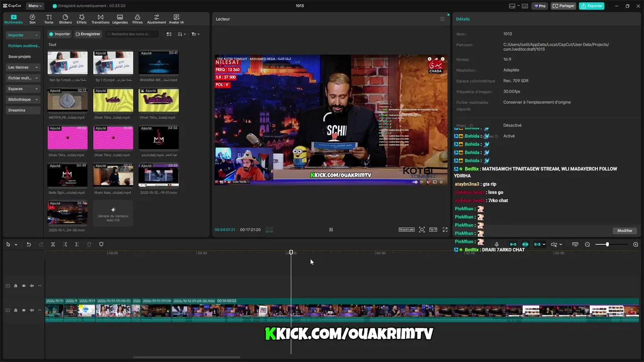The image size is (644, 362).
Task: Click the Maximale quality button
Action: point(407,230)
